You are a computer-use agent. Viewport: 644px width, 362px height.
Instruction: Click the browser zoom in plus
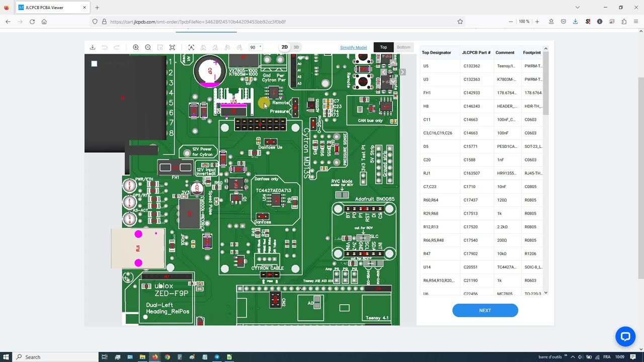pyautogui.click(x=537, y=22)
